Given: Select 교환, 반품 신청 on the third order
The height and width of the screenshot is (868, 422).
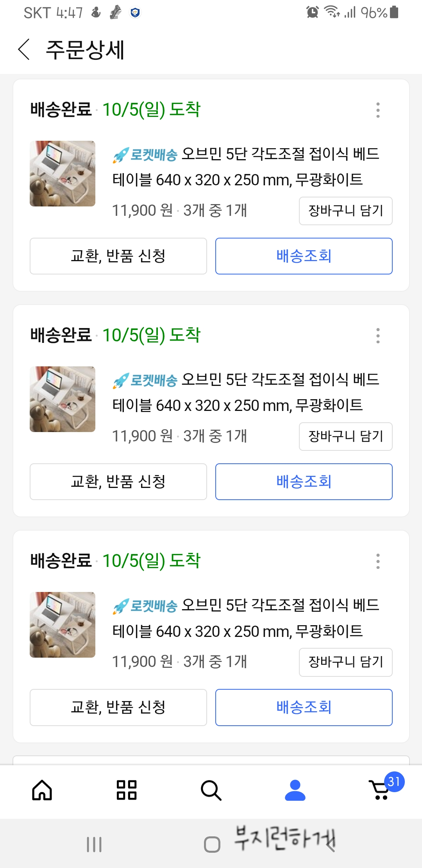Looking at the screenshot, I should pyautogui.click(x=118, y=707).
